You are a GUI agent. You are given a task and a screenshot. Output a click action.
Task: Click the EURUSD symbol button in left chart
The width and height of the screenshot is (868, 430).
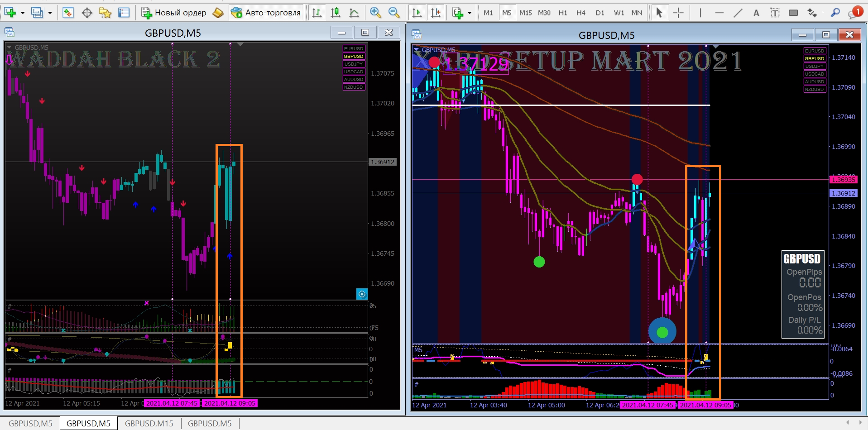pyautogui.click(x=354, y=48)
